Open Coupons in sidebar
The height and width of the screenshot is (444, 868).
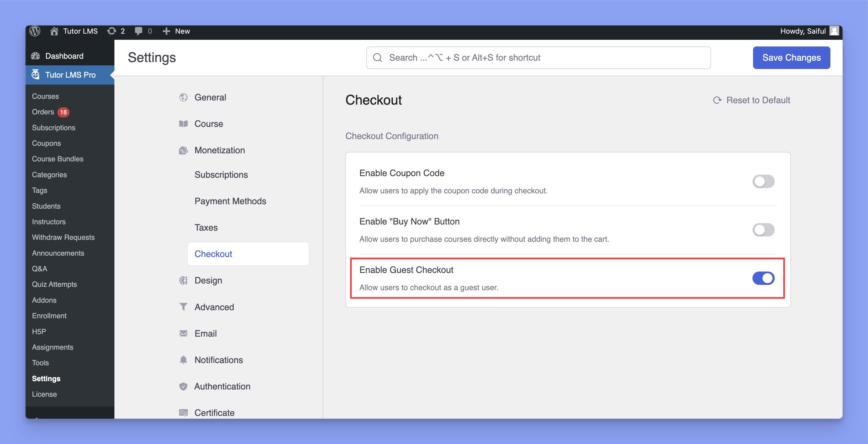pyautogui.click(x=46, y=143)
